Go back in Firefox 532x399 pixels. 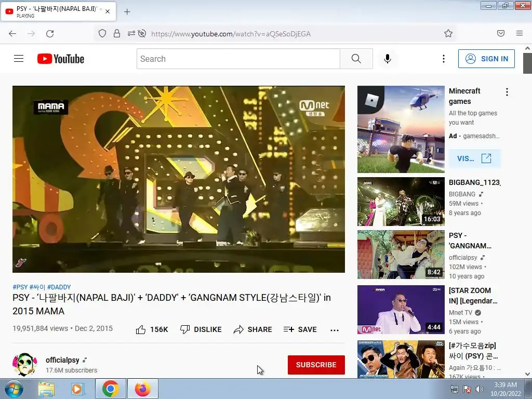click(12, 34)
